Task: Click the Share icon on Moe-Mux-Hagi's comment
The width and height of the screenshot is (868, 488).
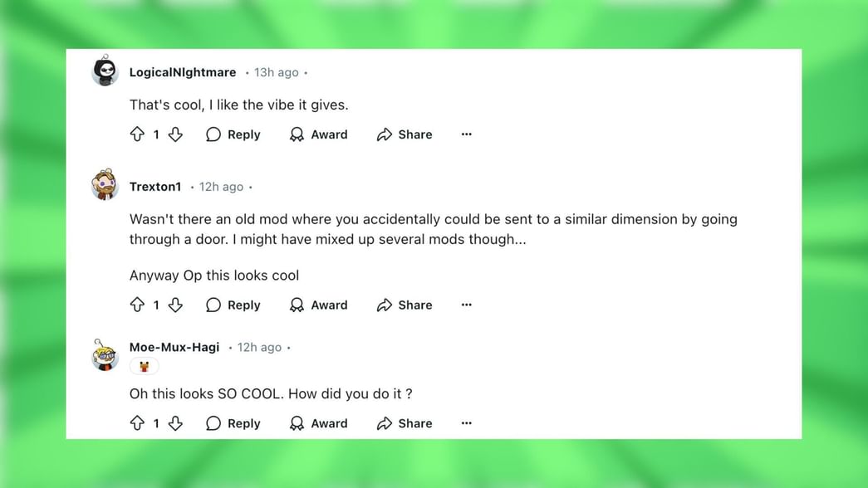Action: coord(384,423)
